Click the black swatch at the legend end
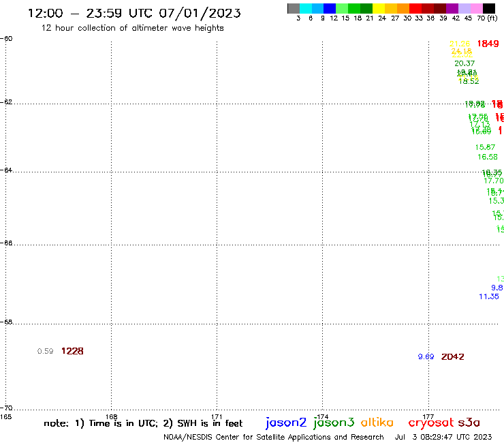The height and width of the screenshot is (443, 504). [x=488, y=8]
